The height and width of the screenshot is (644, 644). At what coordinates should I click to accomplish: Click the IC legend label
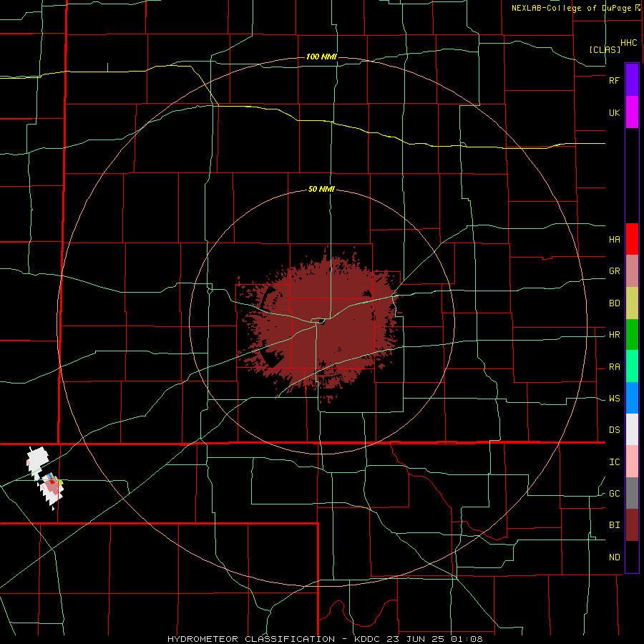(615, 462)
